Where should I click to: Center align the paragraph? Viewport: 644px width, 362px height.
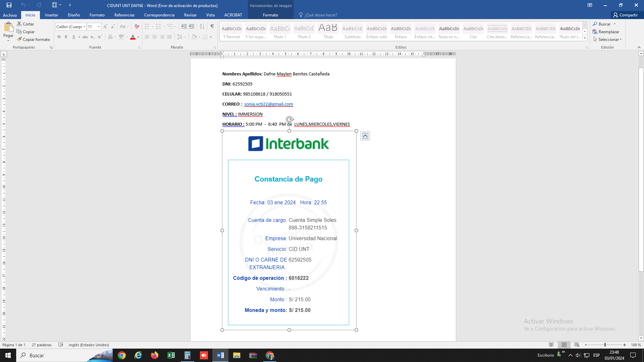(x=155, y=37)
